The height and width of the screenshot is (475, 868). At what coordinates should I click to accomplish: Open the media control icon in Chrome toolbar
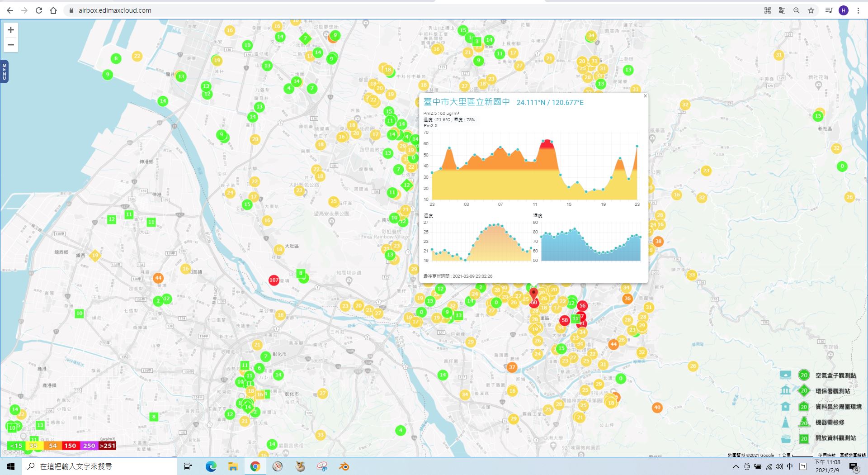[829, 10]
